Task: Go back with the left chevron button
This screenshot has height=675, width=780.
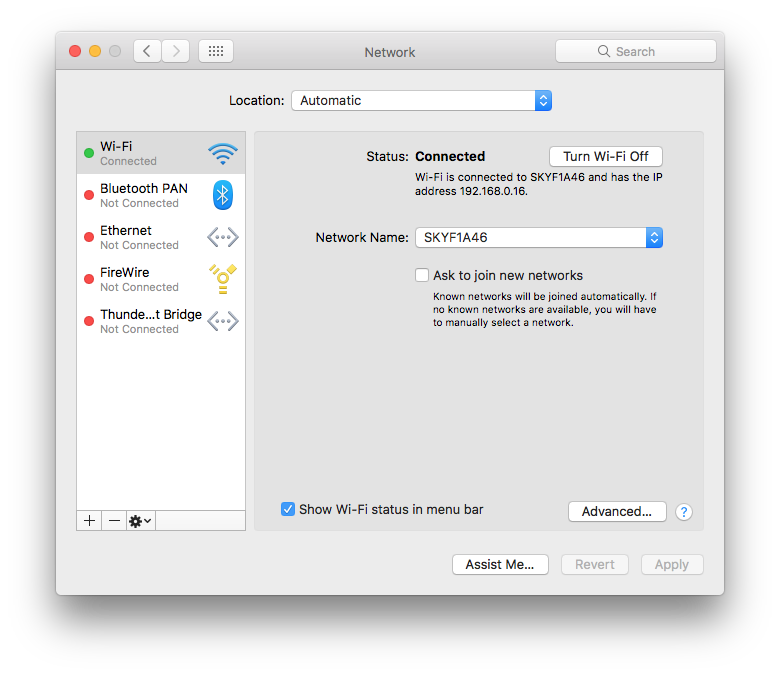Action: pos(147,51)
